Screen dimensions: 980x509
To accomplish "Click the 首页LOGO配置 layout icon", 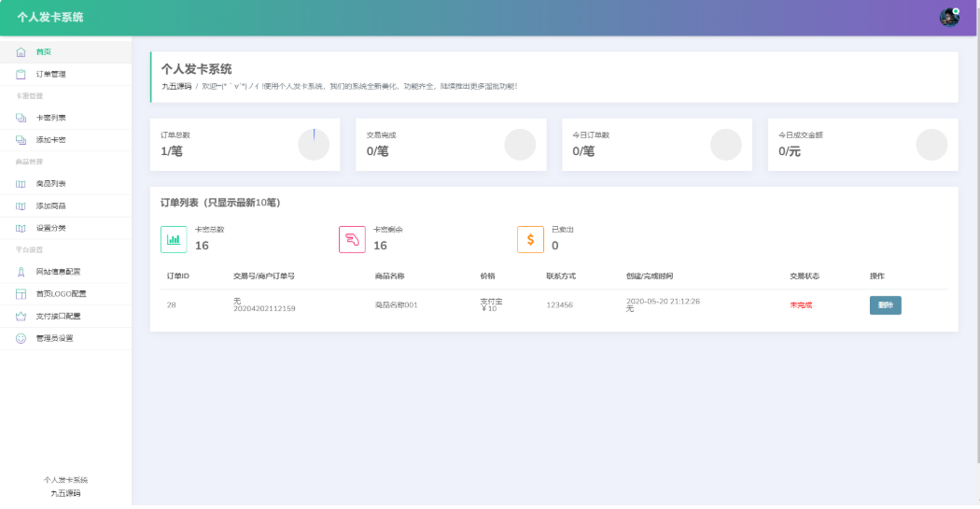I will tap(21, 294).
